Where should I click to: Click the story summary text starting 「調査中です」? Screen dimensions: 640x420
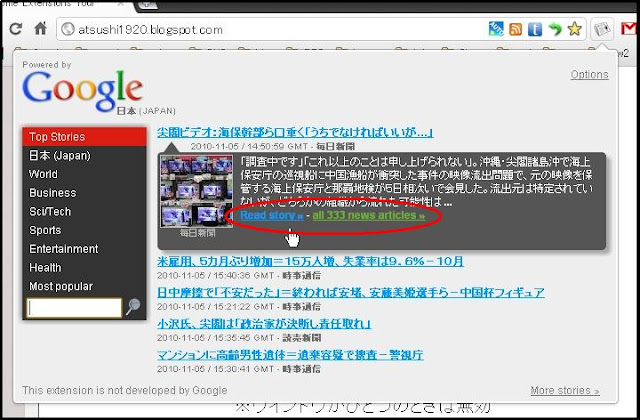pyautogui.click(x=416, y=181)
